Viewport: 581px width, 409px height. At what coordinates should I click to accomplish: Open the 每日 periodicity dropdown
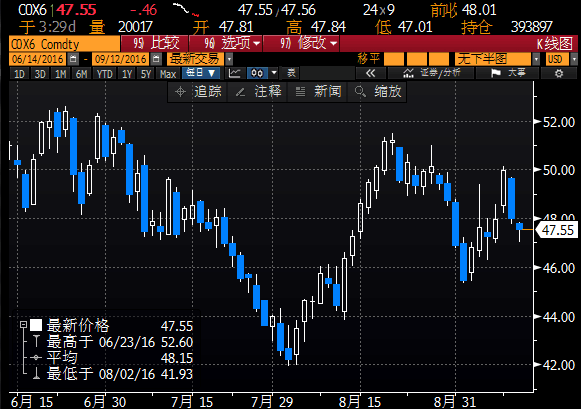[x=201, y=73]
